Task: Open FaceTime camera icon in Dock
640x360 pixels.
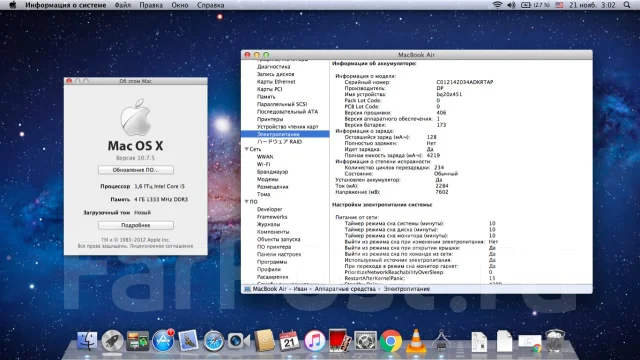Action: pos(239,341)
